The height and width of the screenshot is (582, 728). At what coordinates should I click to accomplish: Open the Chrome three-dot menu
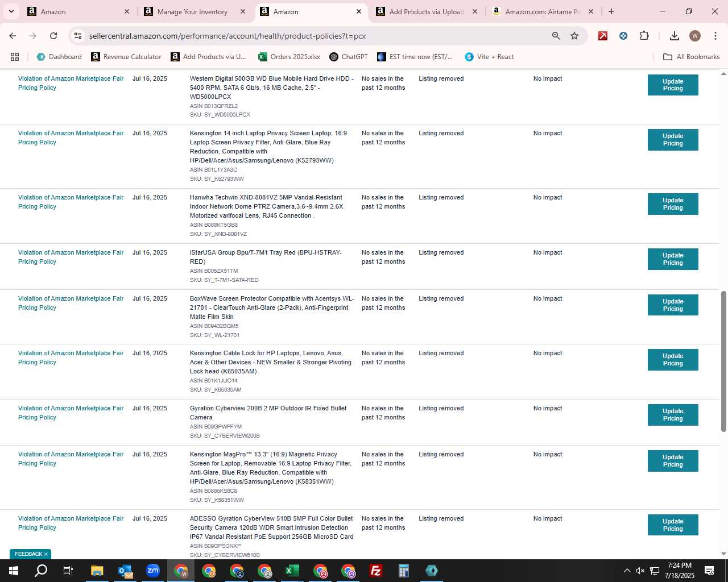[x=715, y=36]
